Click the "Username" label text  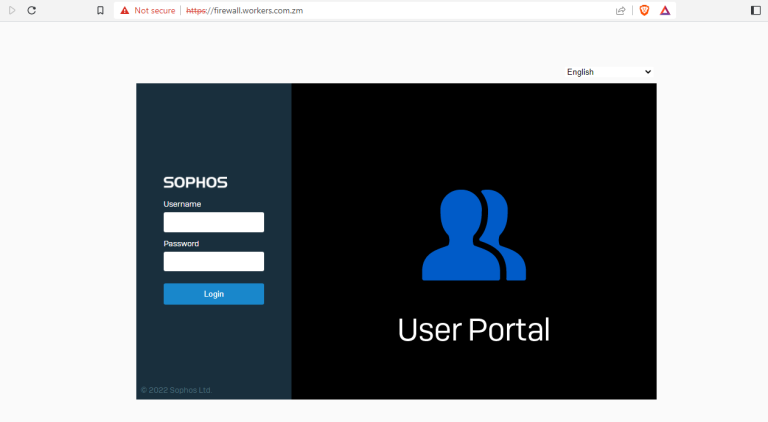[x=182, y=204]
